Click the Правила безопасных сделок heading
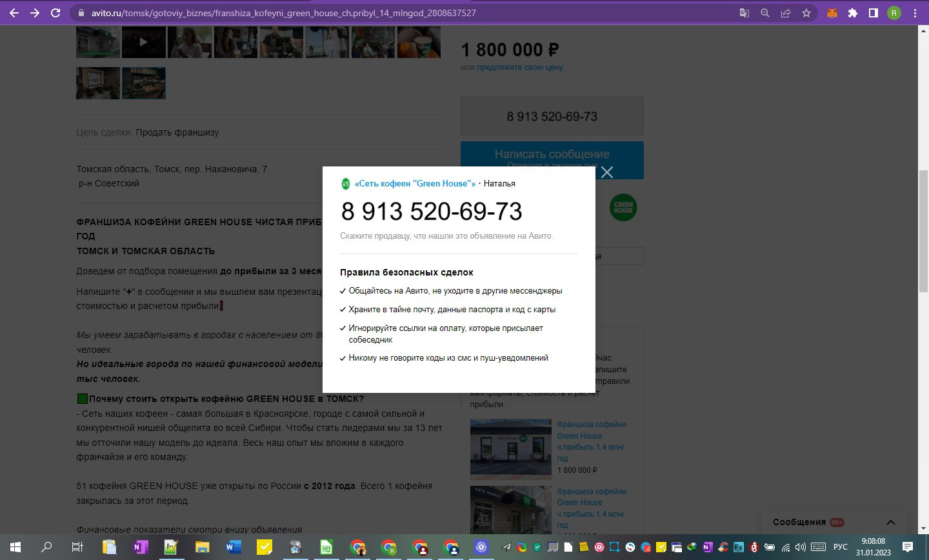The width and height of the screenshot is (929, 560). coord(406,272)
